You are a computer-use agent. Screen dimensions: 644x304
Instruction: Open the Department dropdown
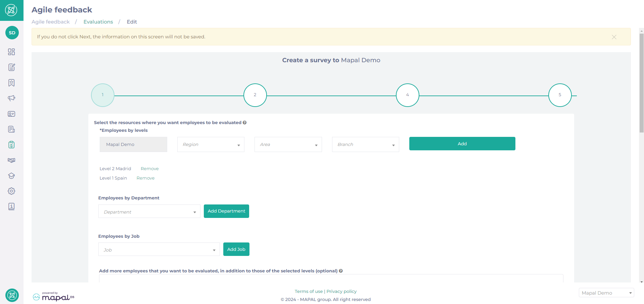tap(149, 212)
